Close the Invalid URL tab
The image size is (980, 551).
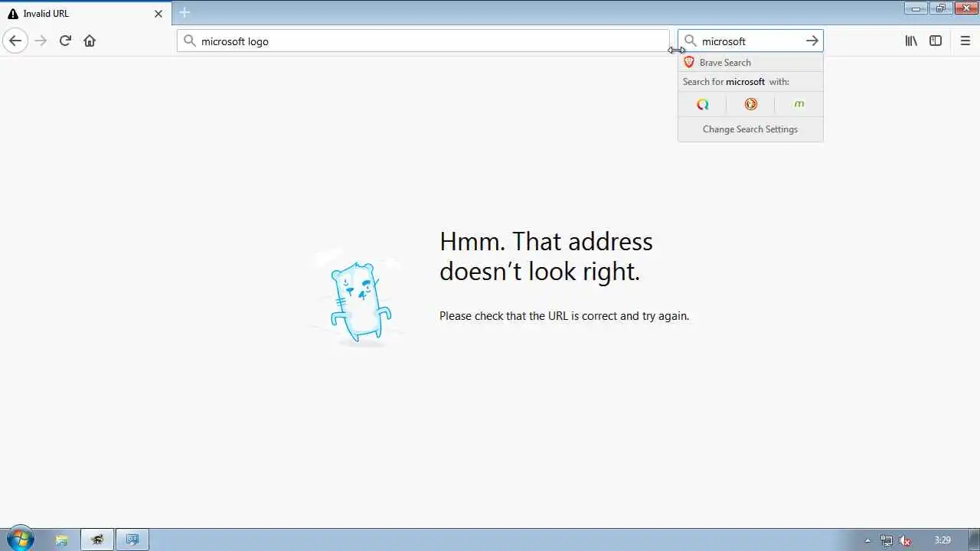point(158,14)
